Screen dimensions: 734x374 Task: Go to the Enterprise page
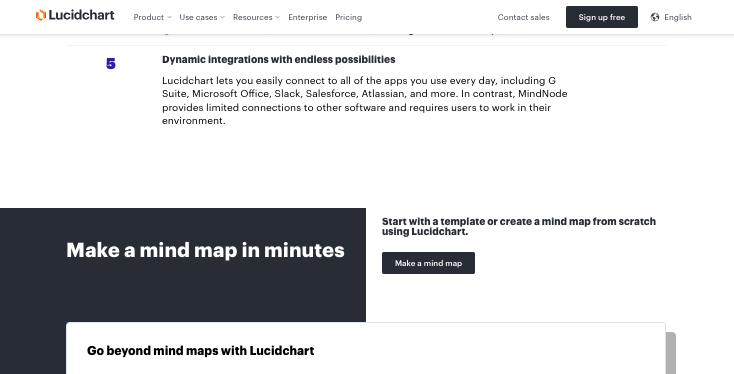pyautogui.click(x=308, y=17)
